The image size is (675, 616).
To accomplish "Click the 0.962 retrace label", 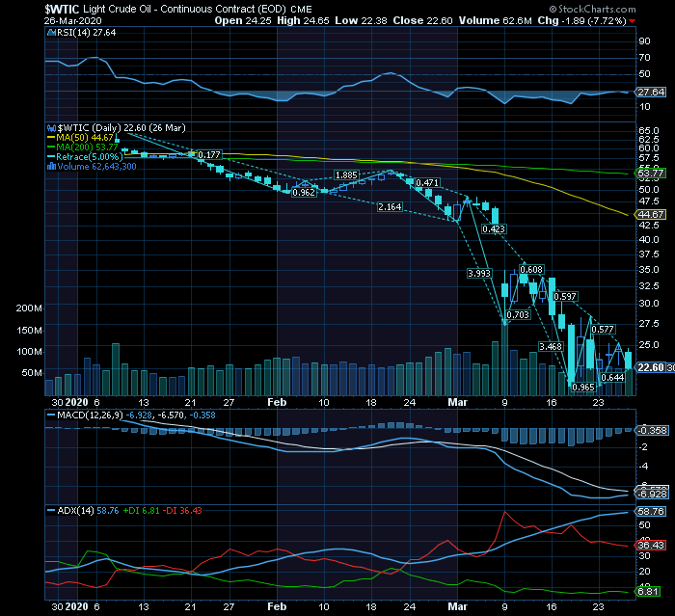I will (304, 193).
